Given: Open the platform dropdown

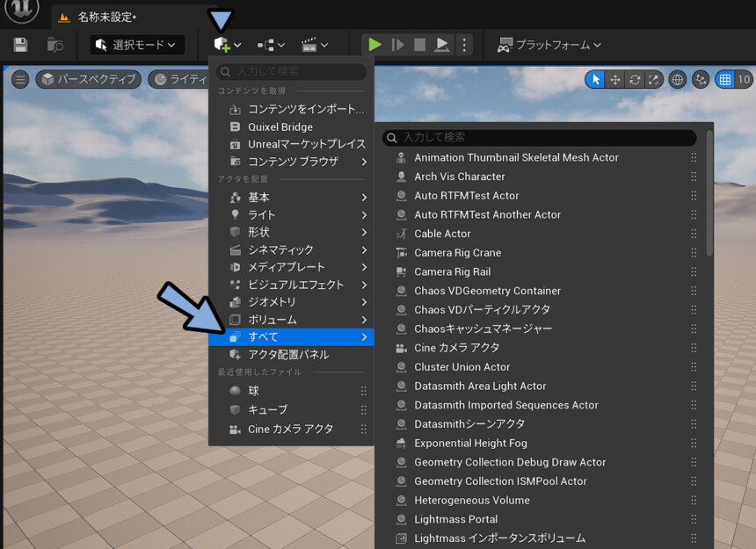Looking at the screenshot, I should [549, 45].
